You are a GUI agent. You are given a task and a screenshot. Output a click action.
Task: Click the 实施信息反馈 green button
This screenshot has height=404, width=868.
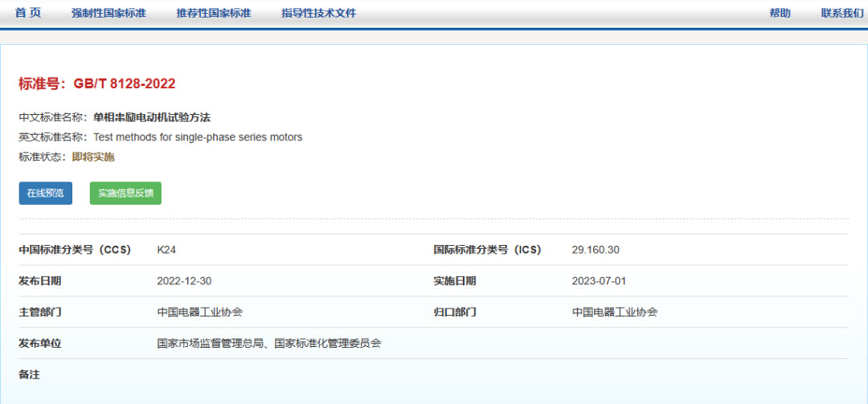coord(125,193)
